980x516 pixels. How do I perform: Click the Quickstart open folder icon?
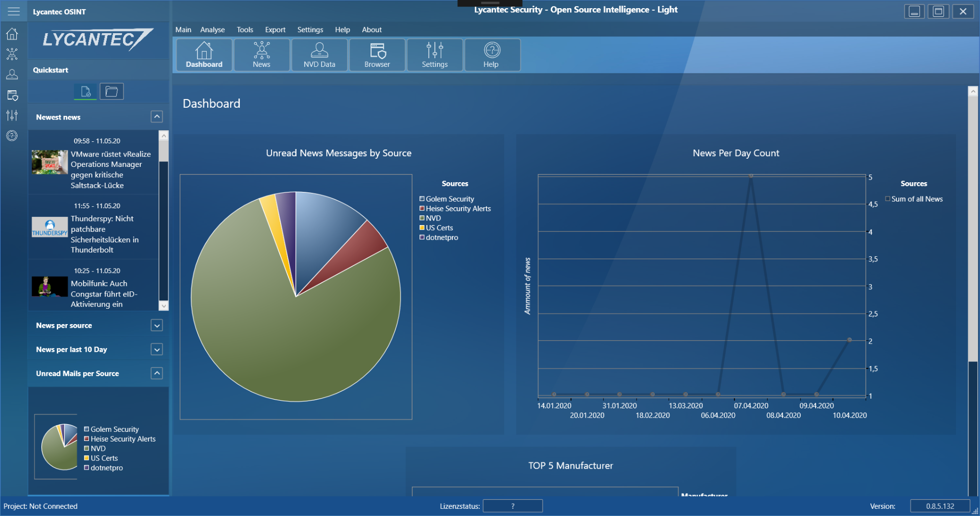[112, 91]
